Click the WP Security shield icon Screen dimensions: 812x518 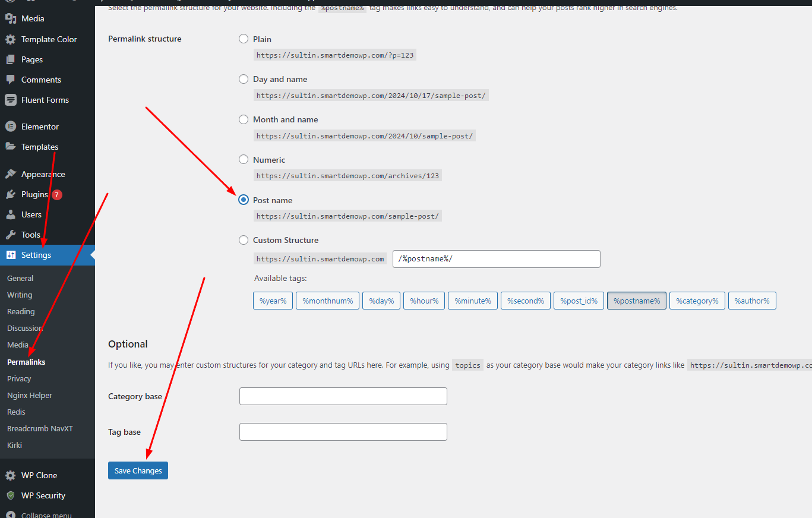pyautogui.click(x=11, y=495)
